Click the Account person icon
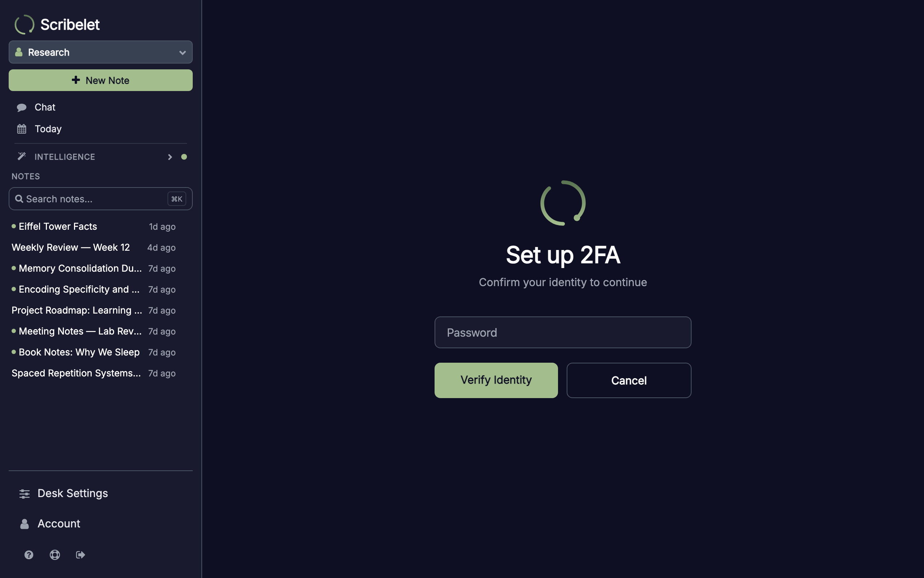The height and width of the screenshot is (578, 924). click(25, 524)
